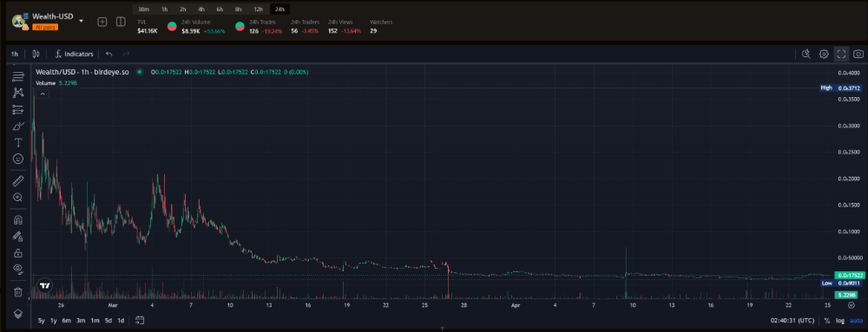Set chart range to 5y
Screen dimensions: 868x332
pyautogui.click(x=42, y=321)
